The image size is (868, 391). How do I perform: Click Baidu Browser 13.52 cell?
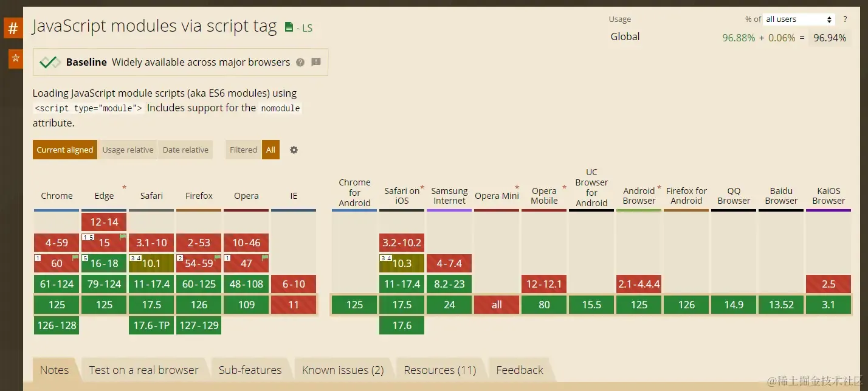781,305
